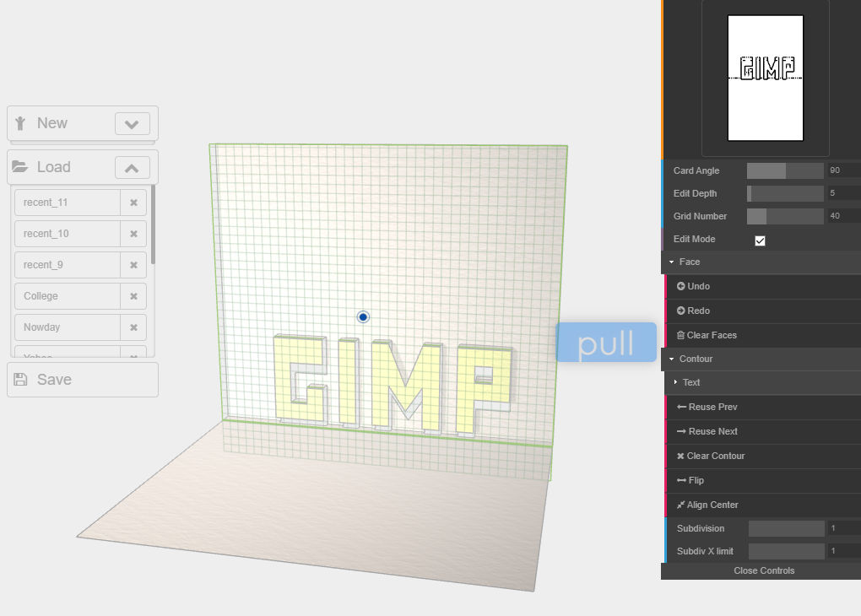Adjust the Edit Depth slider
Screen dimensions: 861x616
(x=785, y=193)
